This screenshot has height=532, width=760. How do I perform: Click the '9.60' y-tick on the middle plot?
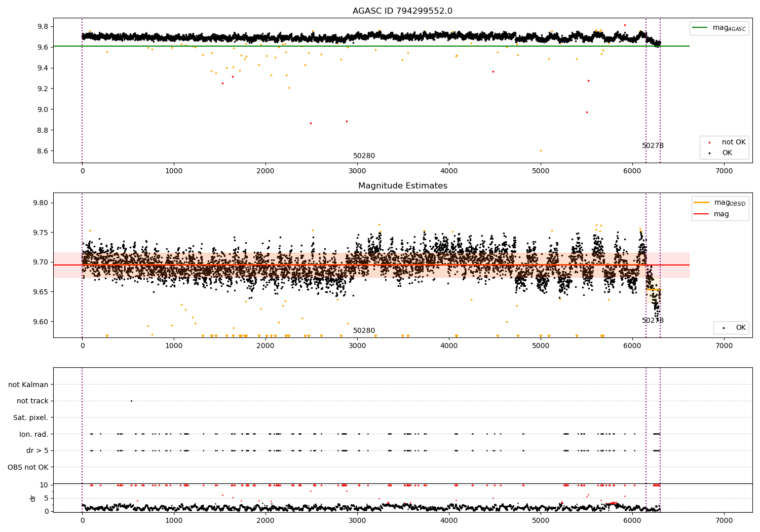pos(41,322)
